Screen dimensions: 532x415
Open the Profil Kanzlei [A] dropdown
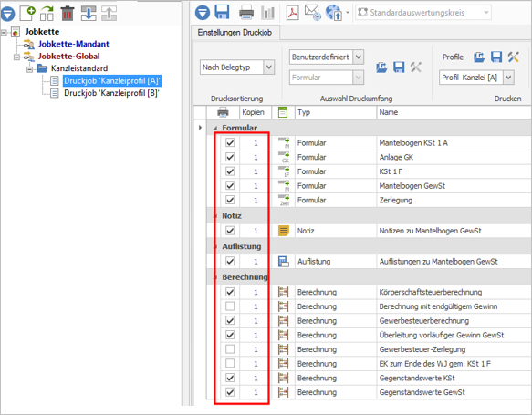508,78
